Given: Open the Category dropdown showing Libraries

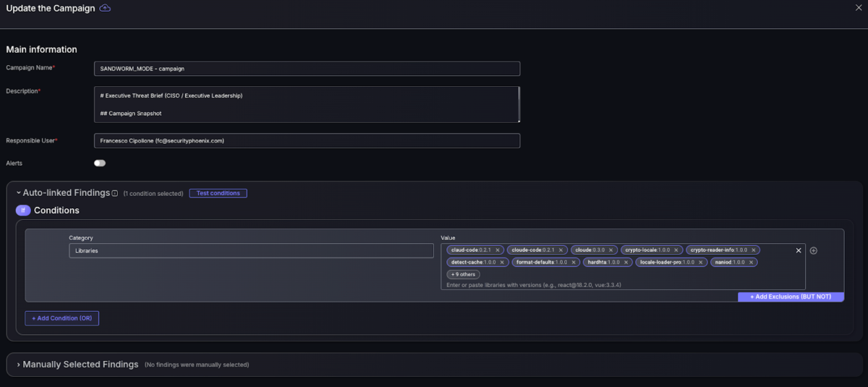Looking at the screenshot, I should (251, 250).
